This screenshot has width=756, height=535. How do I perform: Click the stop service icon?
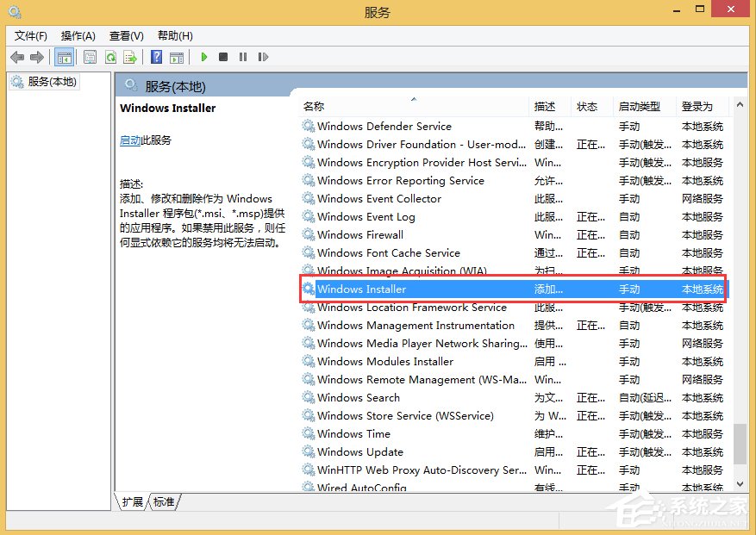pyautogui.click(x=222, y=57)
